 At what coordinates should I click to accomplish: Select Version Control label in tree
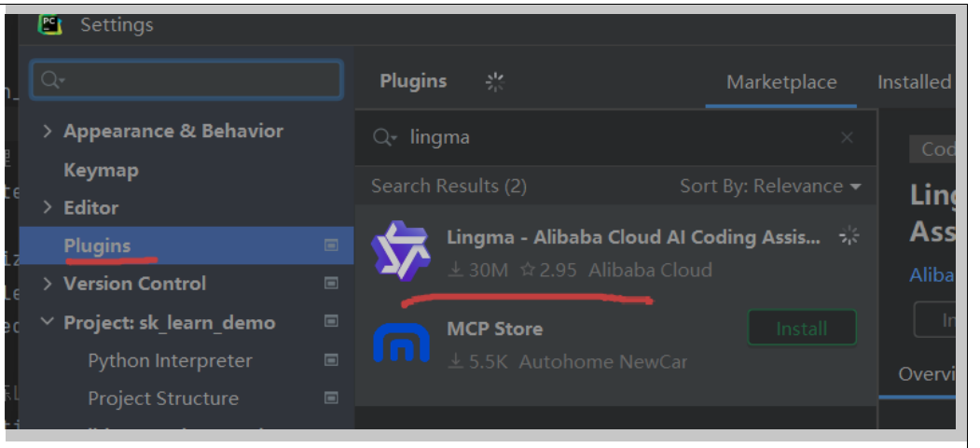134,284
